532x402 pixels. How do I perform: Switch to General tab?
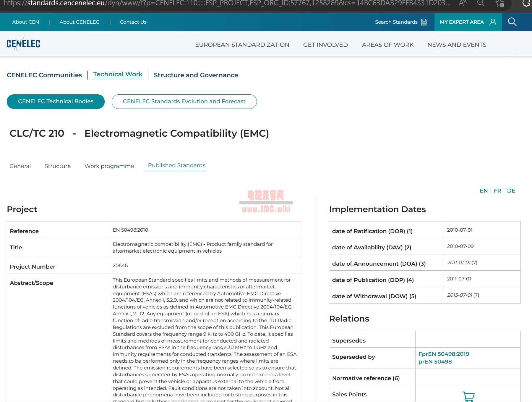[20, 166]
